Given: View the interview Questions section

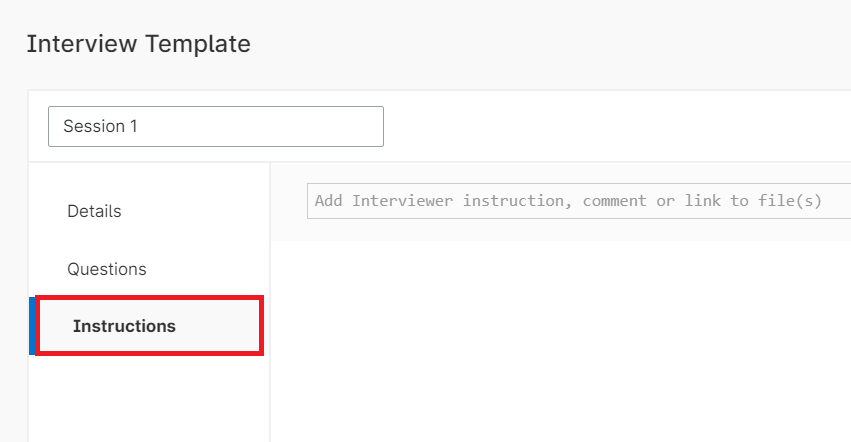Looking at the screenshot, I should click(x=107, y=269).
